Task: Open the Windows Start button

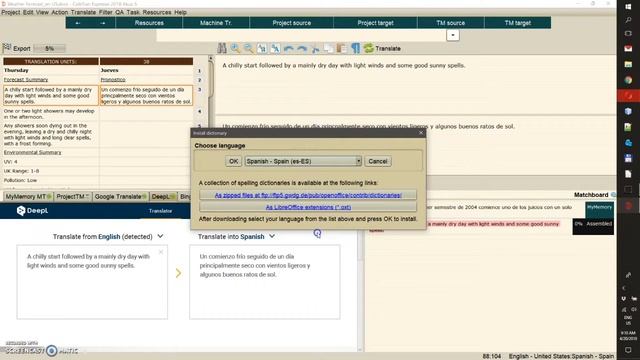Action: (x=628, y=6)
